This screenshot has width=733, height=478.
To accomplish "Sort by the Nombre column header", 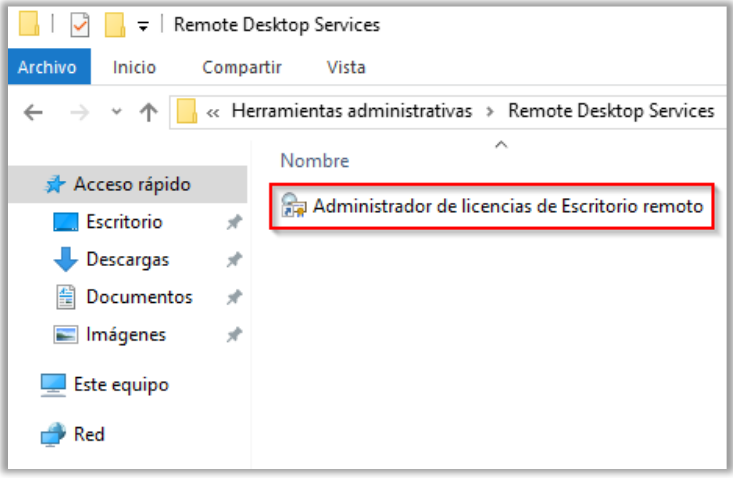I will [x=314, y=161].
